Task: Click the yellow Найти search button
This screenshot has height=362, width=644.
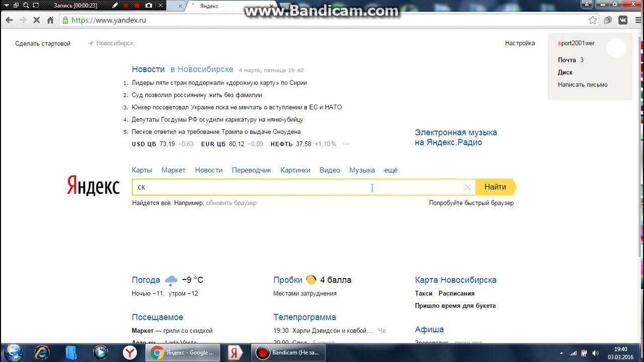Action: pos(496,187)
